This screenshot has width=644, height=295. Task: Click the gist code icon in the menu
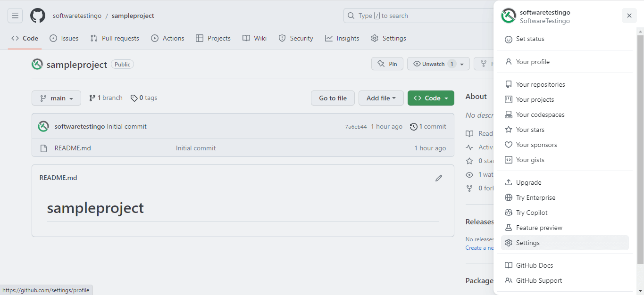509,160
